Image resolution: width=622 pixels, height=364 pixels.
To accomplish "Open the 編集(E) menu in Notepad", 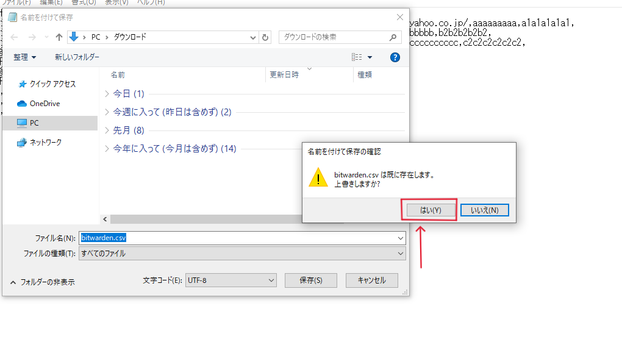I will [51, 2].
